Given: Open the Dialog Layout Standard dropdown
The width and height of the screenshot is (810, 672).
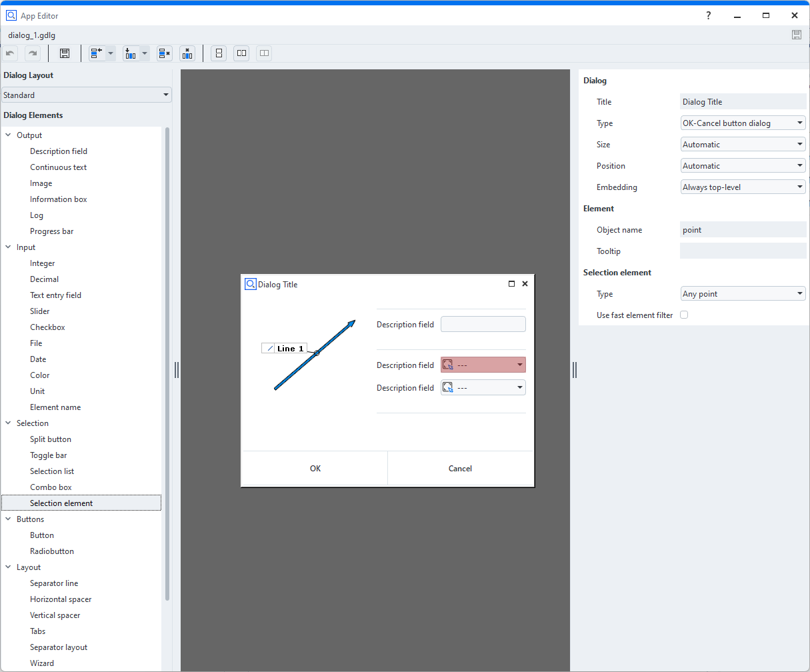Looking at the screenshot, I should [x=86, y=95].
